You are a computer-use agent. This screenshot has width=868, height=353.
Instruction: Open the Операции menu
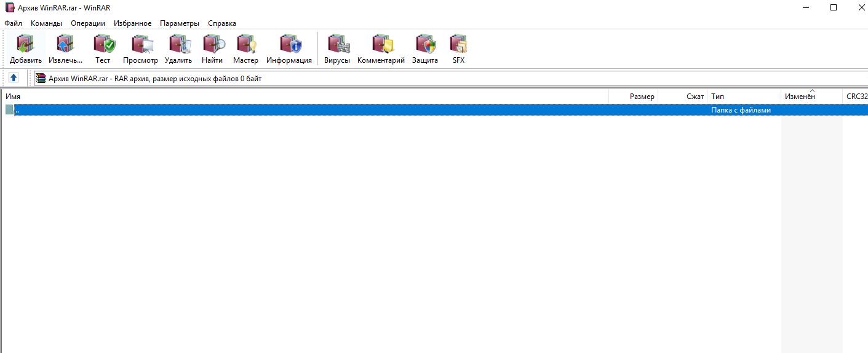pyautogui.click(x=88, y=23)
